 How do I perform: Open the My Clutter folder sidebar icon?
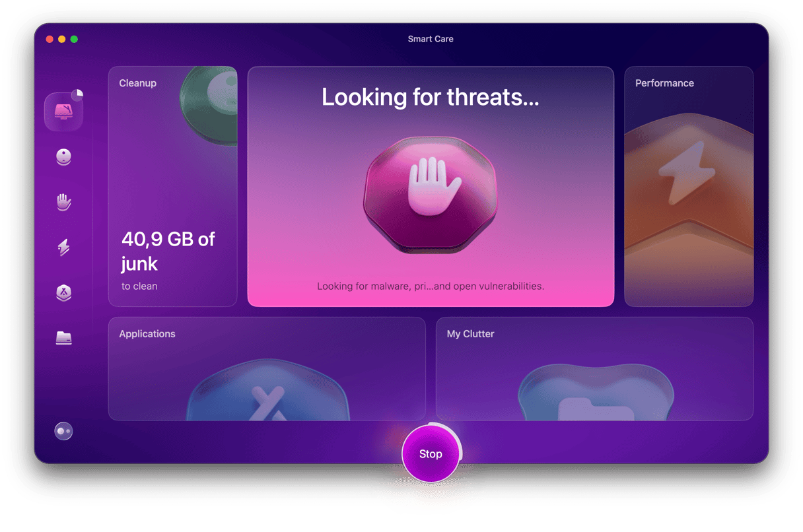tap(63, 338)
